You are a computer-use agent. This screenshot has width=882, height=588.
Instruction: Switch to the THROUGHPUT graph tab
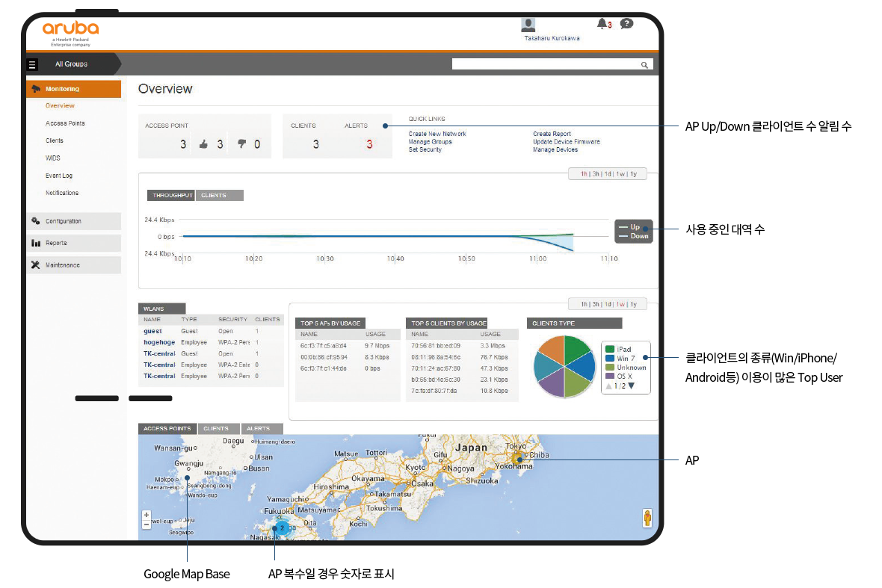[172, 195]
